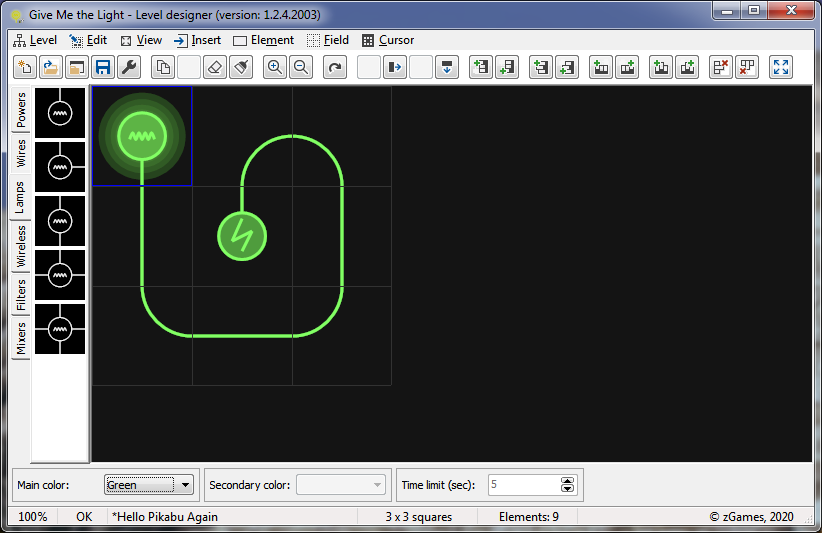Screen dimensions: 822x533
Task: Select the Eraser tool icon
Action: [214, 68]
